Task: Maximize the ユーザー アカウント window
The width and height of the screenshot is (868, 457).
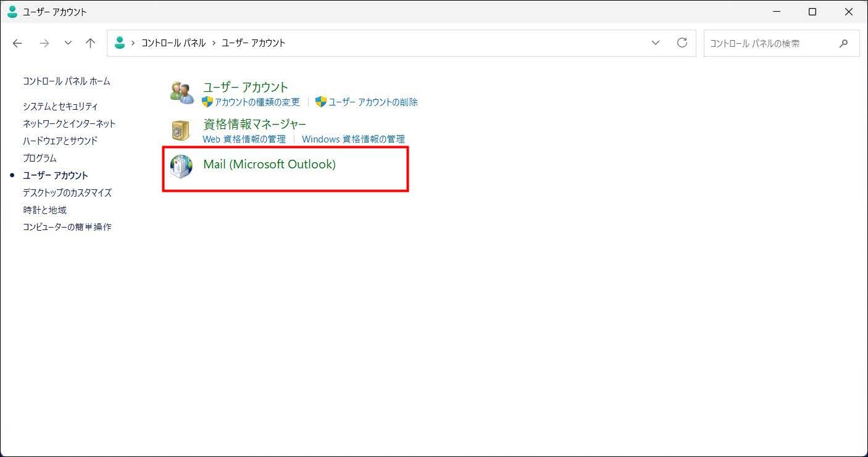Action: click(812, 12)
